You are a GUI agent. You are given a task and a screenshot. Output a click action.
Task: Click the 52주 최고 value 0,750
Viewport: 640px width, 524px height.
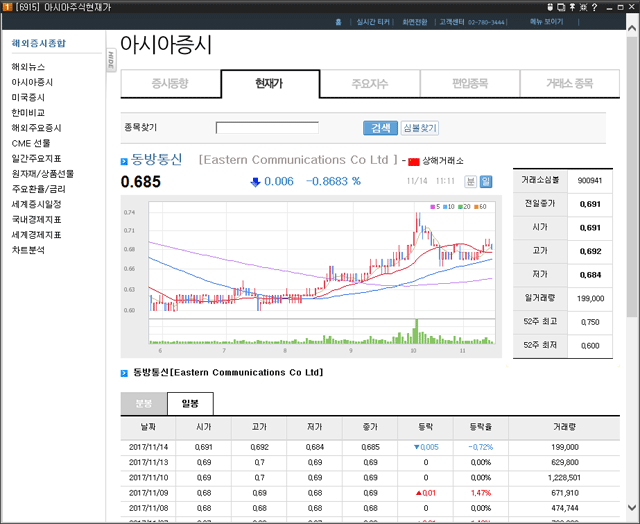click(590, 322)
